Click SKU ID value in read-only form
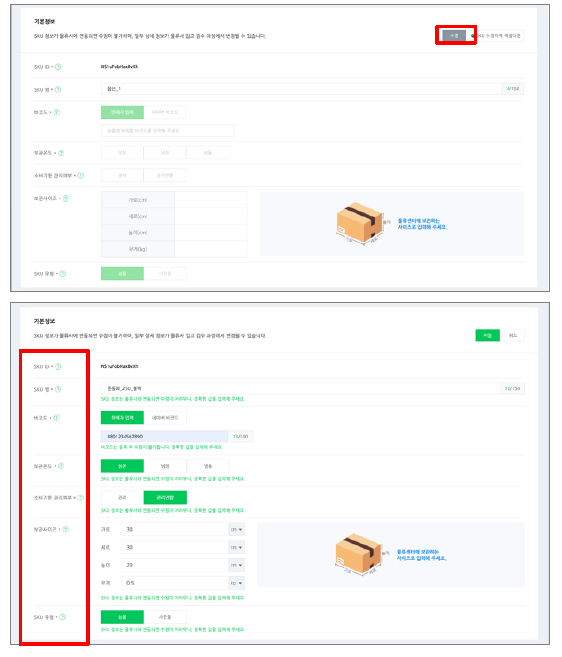562x657 pixels. click(119, 67)
